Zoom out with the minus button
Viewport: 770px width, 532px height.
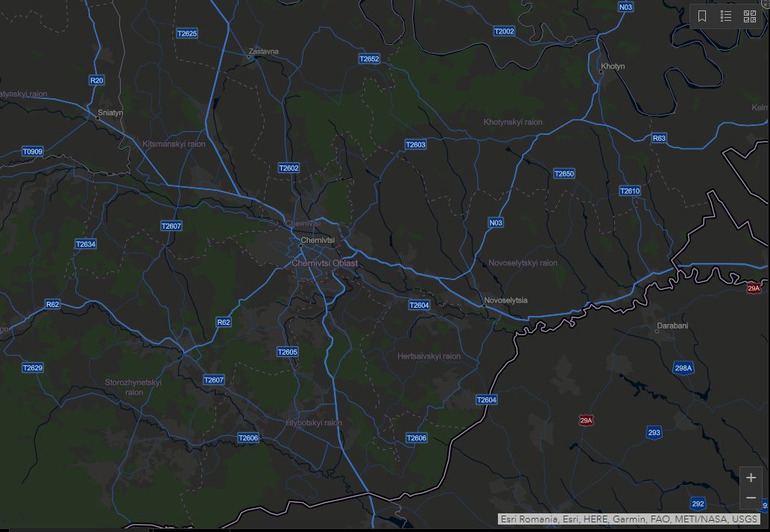751,498
